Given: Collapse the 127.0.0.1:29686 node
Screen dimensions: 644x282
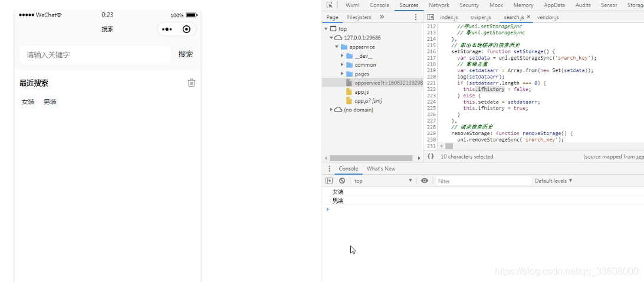Looking at the screenshot, I should click(331, 38).
